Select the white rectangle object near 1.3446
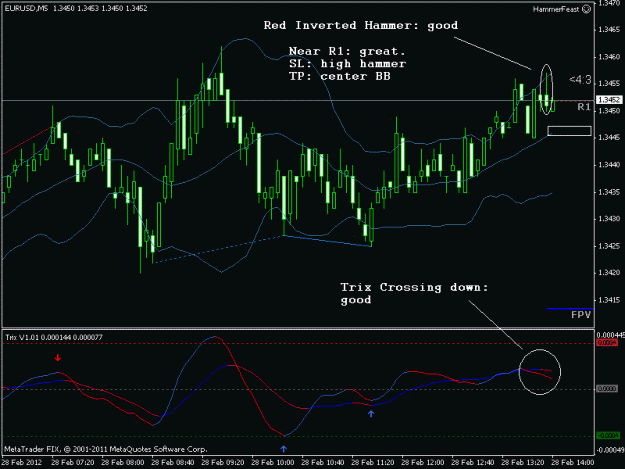The image size is (625, 469). pos(570,131)
